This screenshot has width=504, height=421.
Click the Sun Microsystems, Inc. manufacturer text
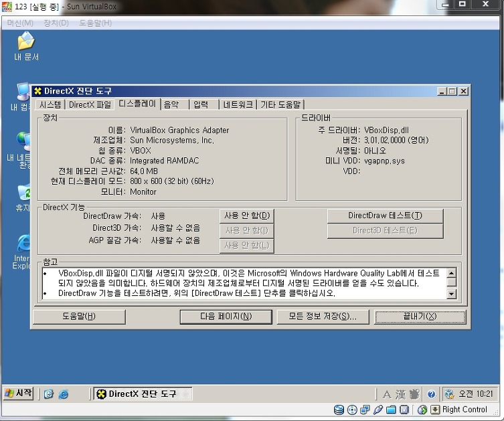click(172, 141)
